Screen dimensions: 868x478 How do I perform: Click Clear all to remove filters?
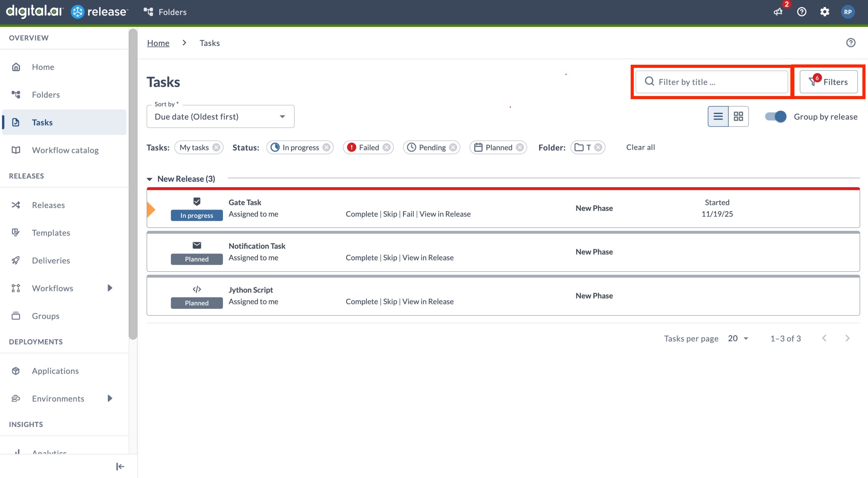[x=640, y=147]
